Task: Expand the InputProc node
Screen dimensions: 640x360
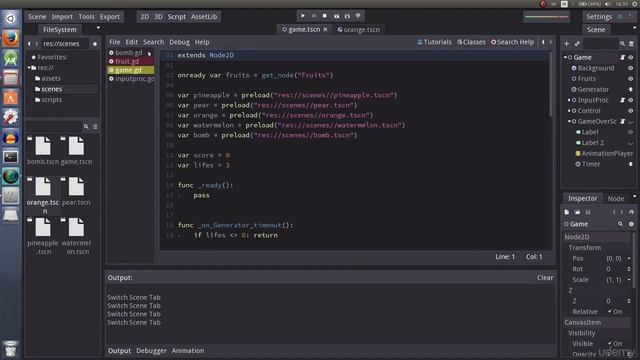Action: 569,100
